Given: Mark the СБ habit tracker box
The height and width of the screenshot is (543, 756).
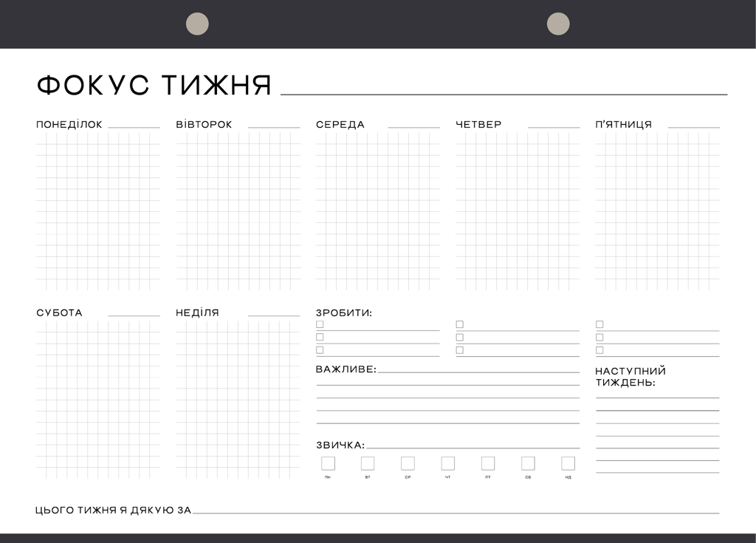Looking at the screenshot, I should coord(528,463).
